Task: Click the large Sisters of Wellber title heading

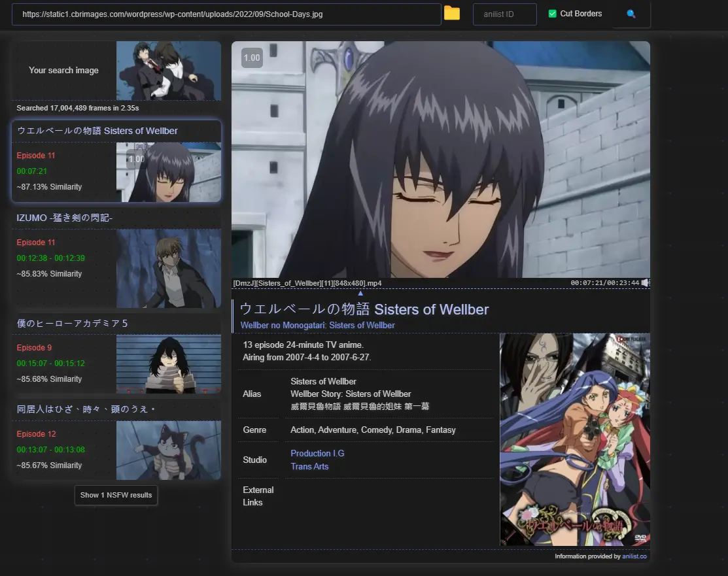Action: [x=364, y=309]
